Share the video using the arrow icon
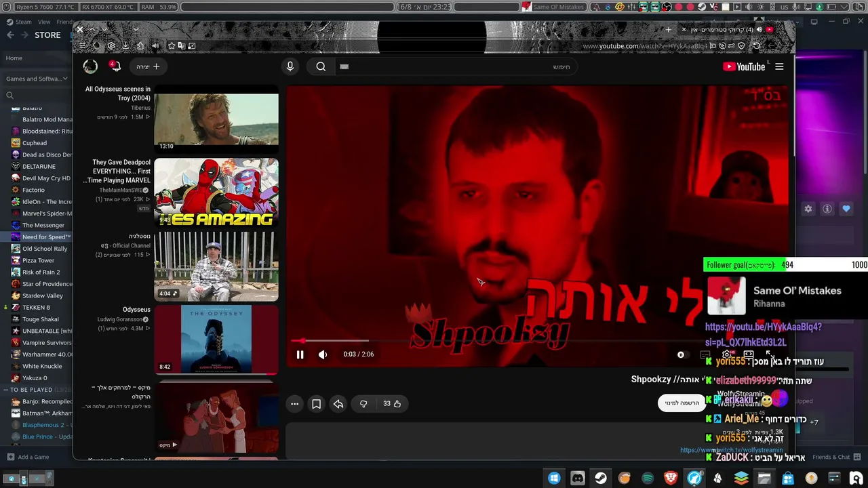The width and height of the screenshot is (868, 488). [x=338, y=404]
